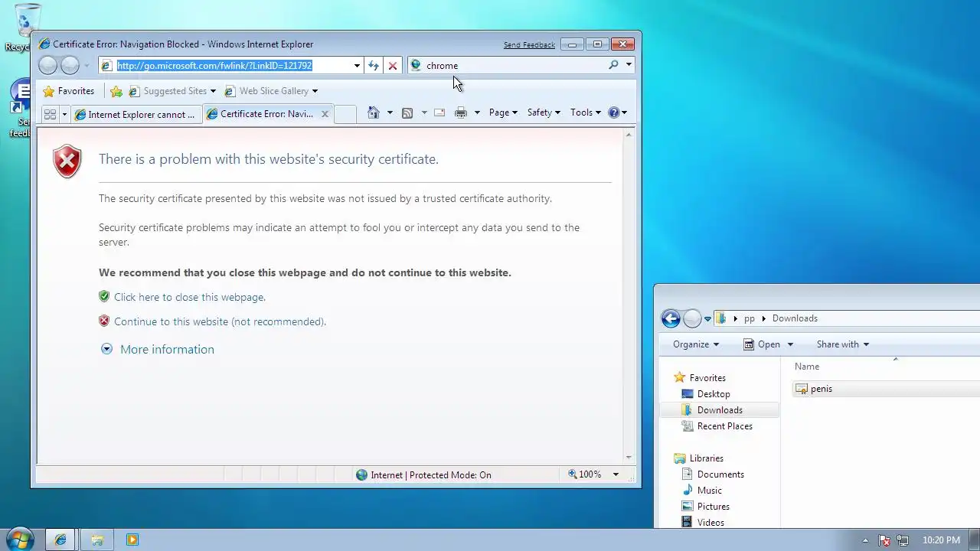980x551 pixels.
Task: Click the Refresh button next to address bar
Action: (373, 66)
